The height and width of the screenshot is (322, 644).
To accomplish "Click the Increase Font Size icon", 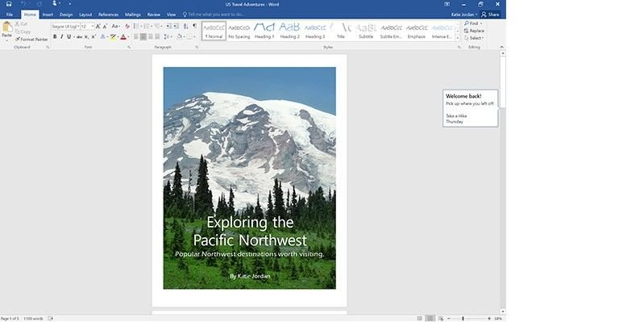I will pos(98,27).
